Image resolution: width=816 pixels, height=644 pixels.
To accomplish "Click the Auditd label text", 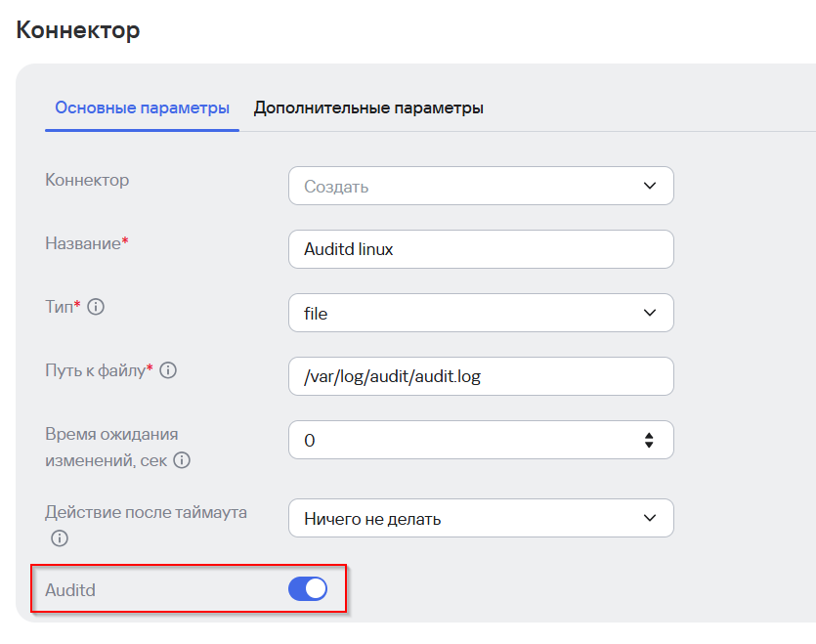I will 70,589.
